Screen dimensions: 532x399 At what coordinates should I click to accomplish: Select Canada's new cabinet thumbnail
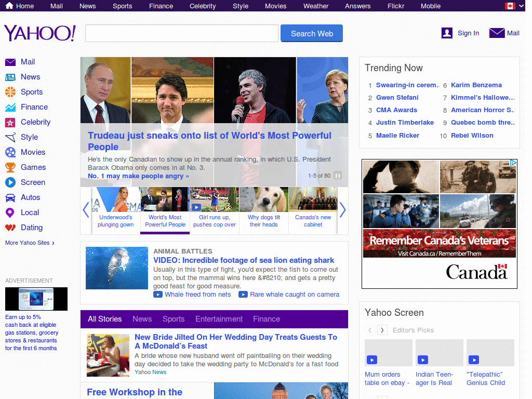coord(313,210)
